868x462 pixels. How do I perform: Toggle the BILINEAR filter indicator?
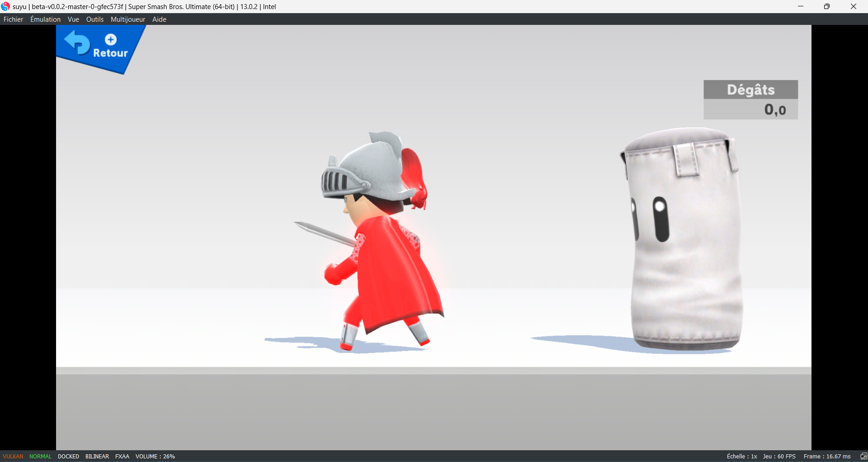click(97, 456)
